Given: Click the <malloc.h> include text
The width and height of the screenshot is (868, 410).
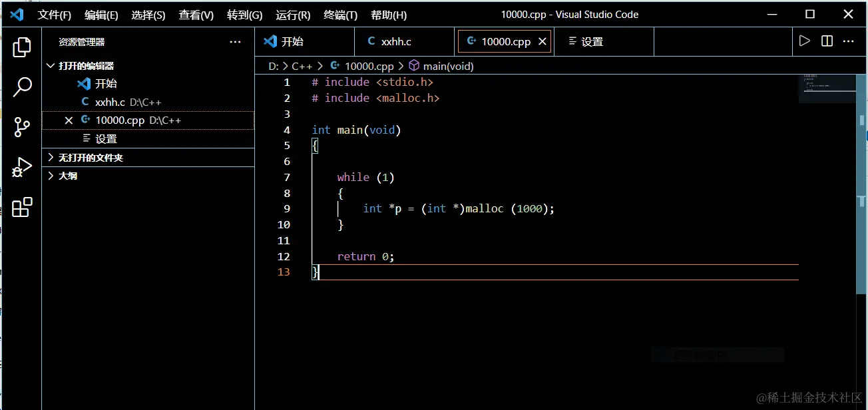Looking at the screenshot, I should pyautogui.click(x=407, y=98).
